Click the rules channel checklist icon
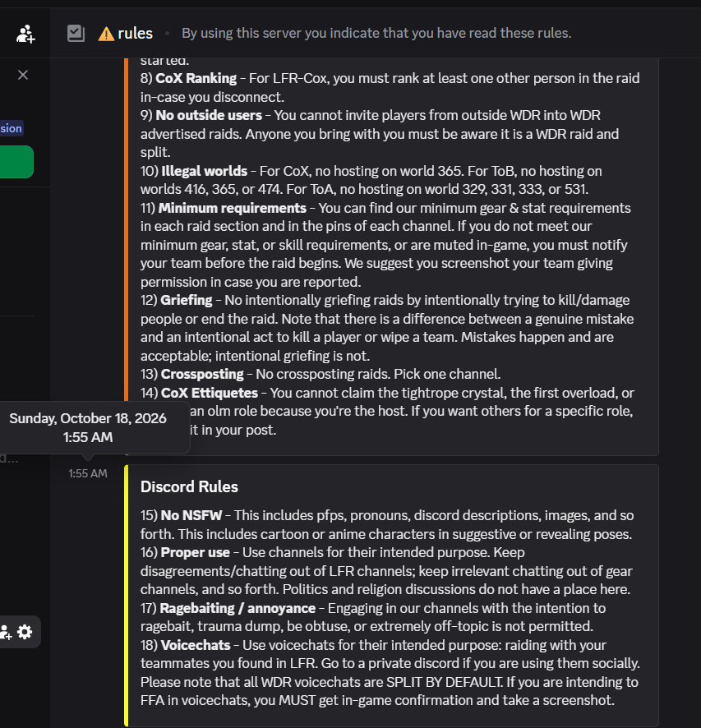The width and height of the screenshot is (701, 728). [x=76, y=34]
